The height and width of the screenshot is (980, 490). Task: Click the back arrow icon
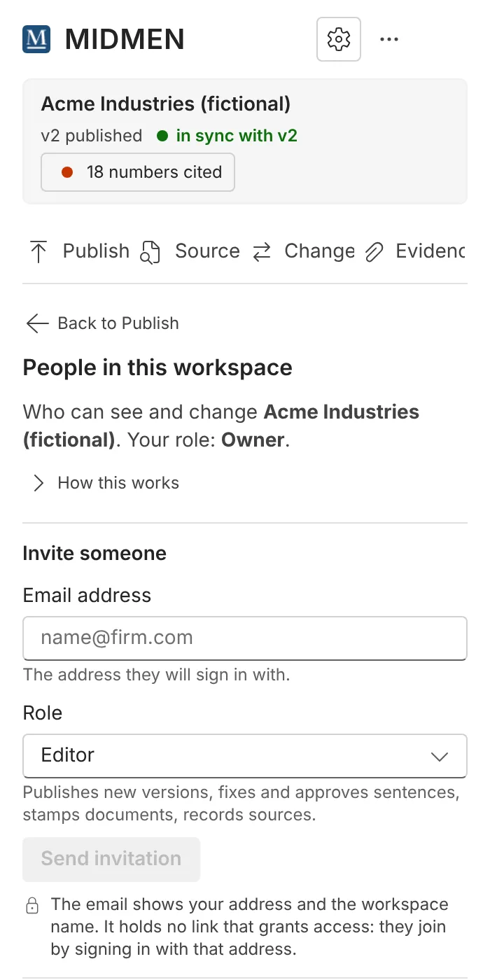point(37,323)
